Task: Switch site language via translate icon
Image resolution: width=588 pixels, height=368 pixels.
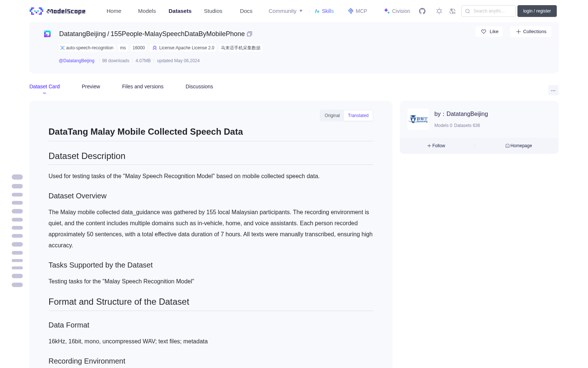Action: point(452,11)
